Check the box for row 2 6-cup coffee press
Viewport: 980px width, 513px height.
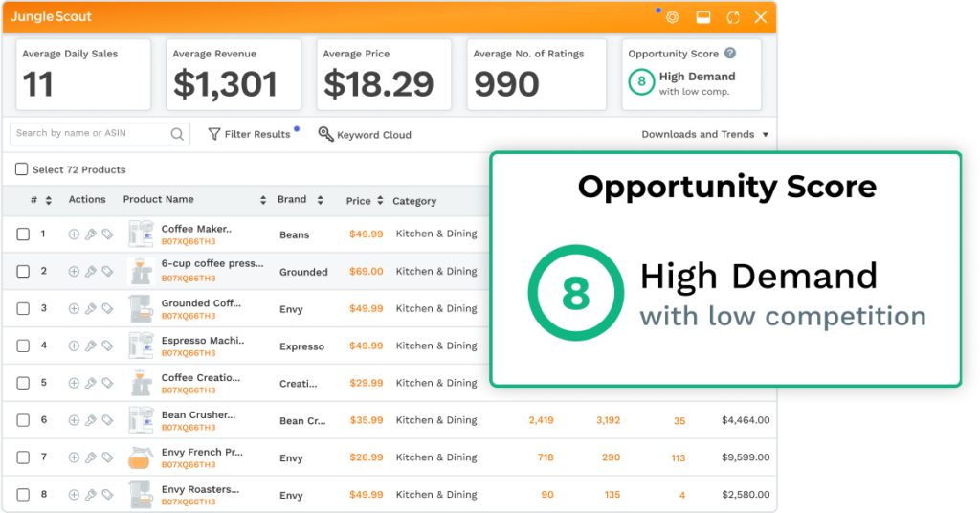click(x=23, y=271)
